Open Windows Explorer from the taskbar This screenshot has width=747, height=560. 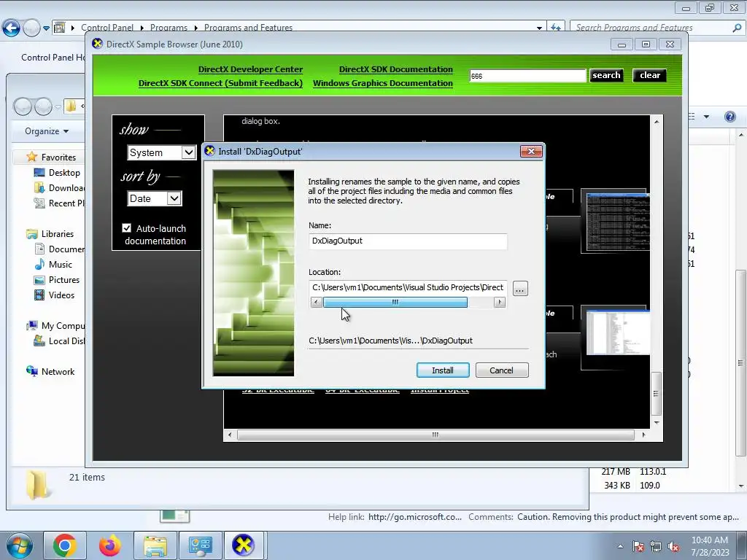point(155,545)
